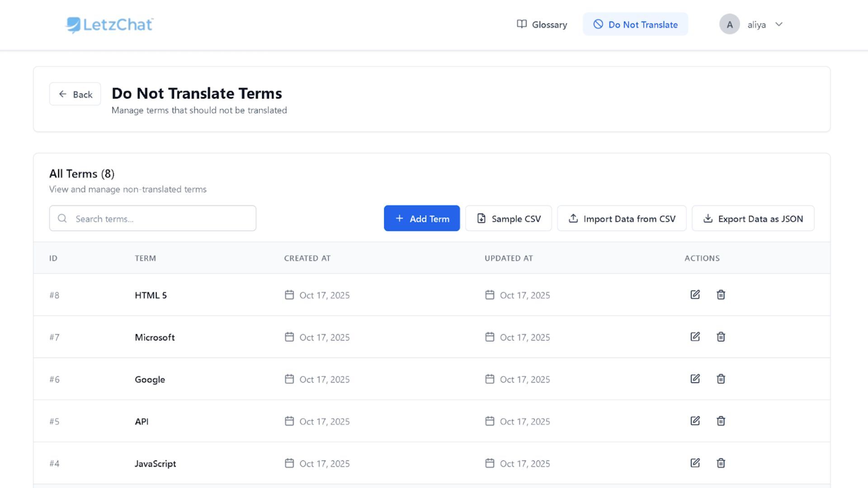Edit the Microsoft term entry
Screen dimensions: 868x488
point(695,337)
